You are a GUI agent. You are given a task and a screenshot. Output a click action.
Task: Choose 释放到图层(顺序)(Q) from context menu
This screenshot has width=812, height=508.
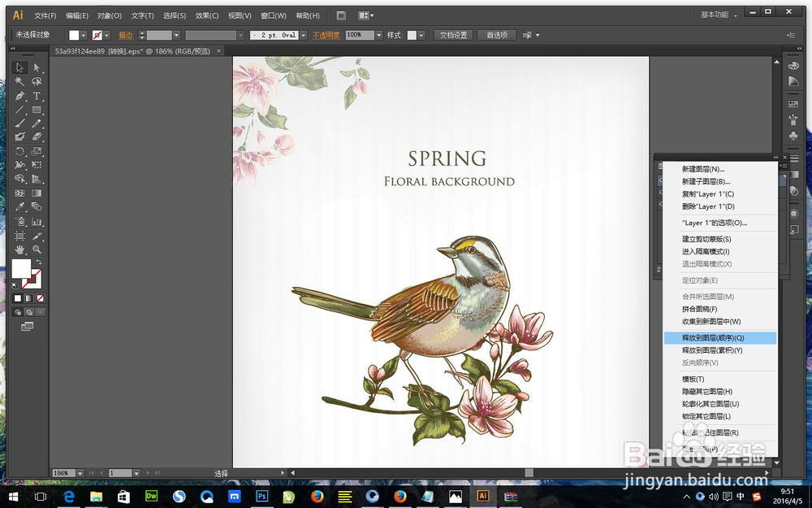(x=719, y=338)
